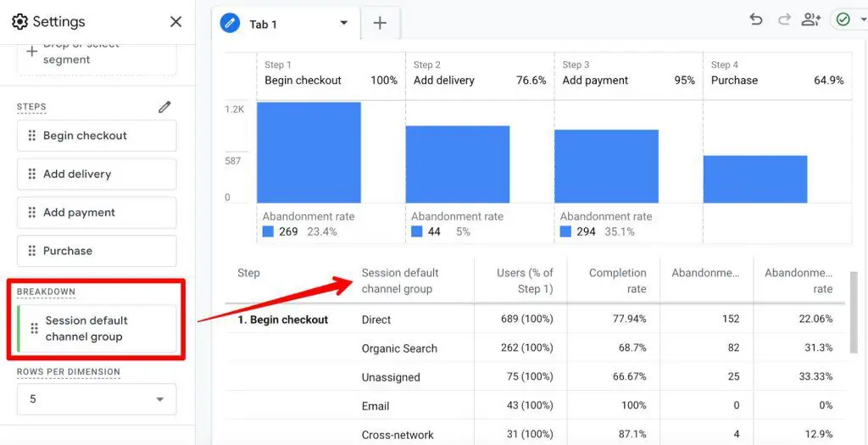Viewport: 868px width, 445px height.
Task: Click the Settings gear icon
Action: pos(19,22)
